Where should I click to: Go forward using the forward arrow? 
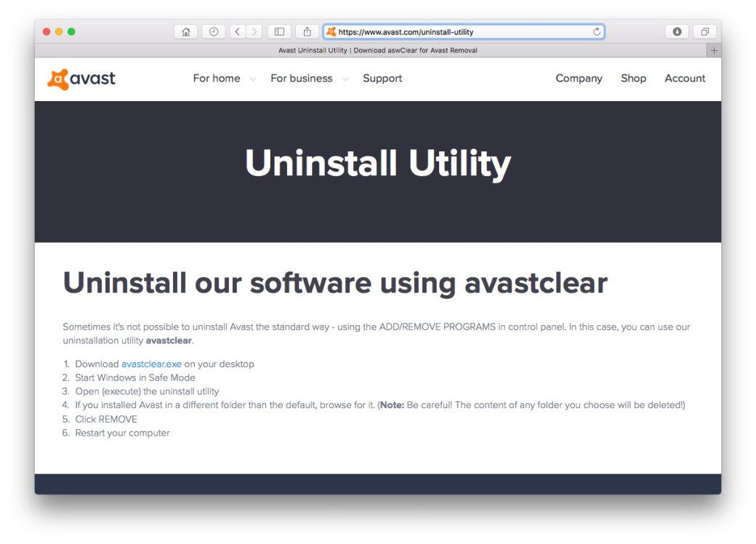[x=254, y=31]
